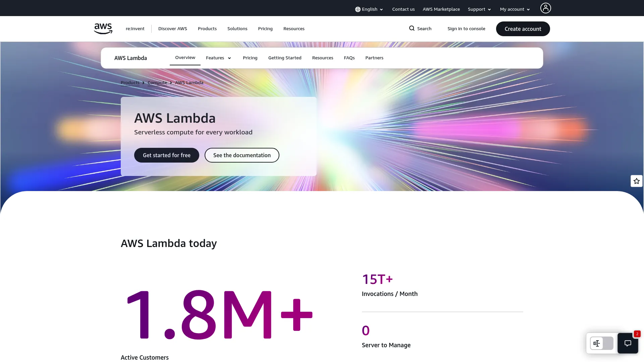Image resolution: width=644 pixels, height=362 pixels.
Task: Click the 'Server to Manage' label
Action: pyautogui.click(x=386, y=345)
